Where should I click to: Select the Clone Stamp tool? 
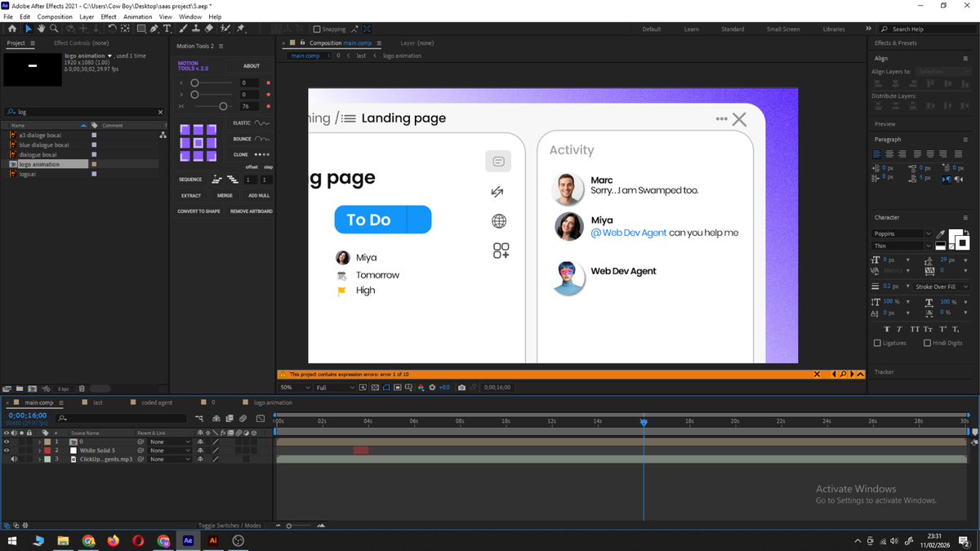tap(195, 29)
